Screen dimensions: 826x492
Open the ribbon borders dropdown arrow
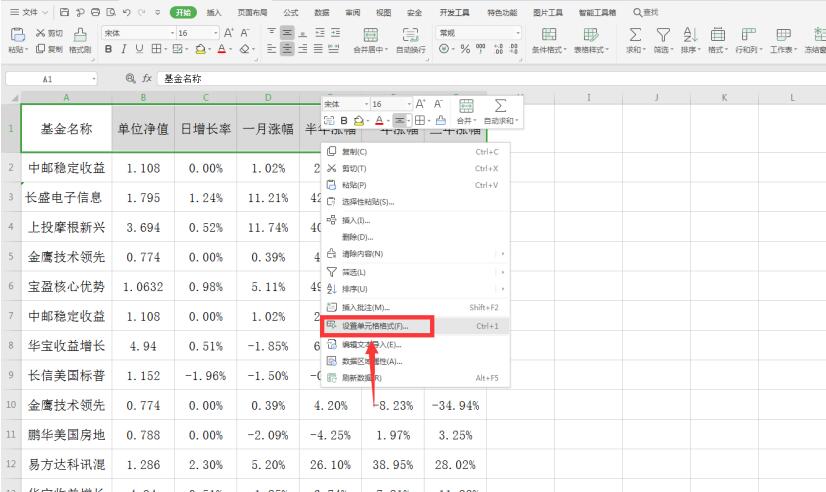click(165, 50)
